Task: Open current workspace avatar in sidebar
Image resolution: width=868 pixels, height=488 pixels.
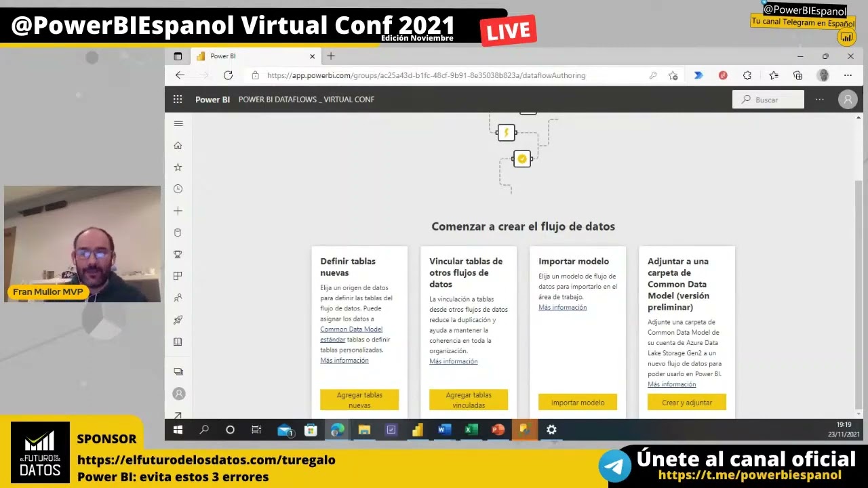Action: coord(178,394)
